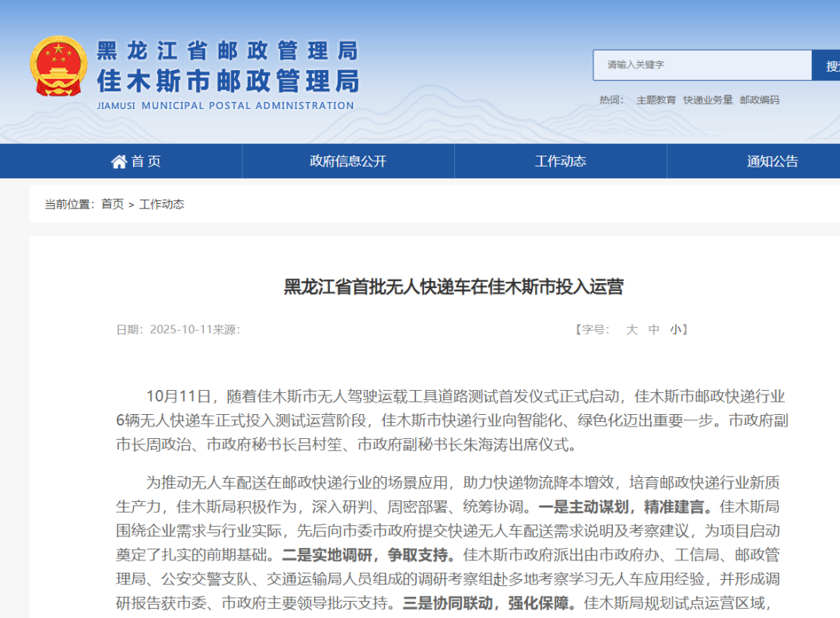Click the 佳木斯市邮政管理局 header title
840x618 pixels.
tap(227, 80)
